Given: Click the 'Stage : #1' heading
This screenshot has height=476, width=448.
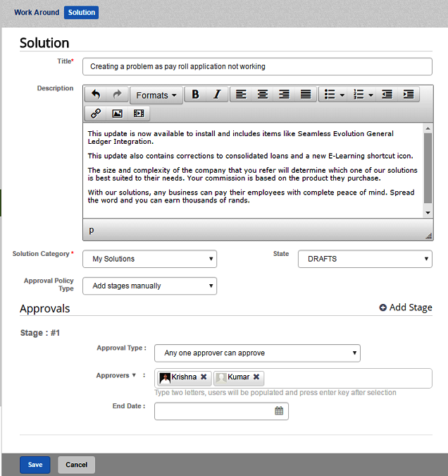Looking at the screenshot, I should pos(40,333).
